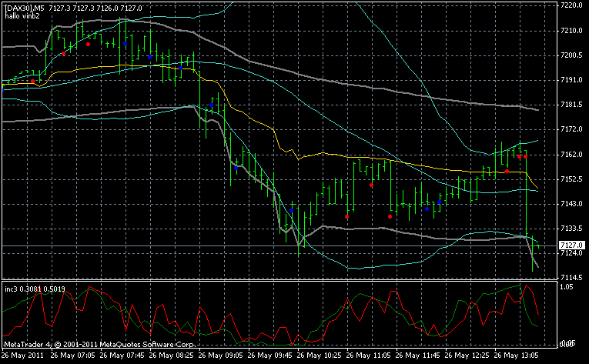589x364 pixels.
Task: Select the '26 May 09:45' time label
Action: point(270,355)
